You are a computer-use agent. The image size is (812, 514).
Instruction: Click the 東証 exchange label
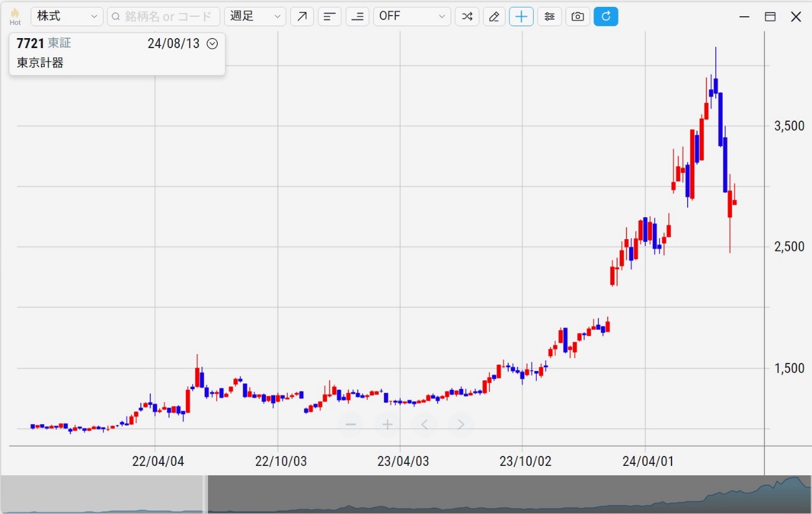click(59, 44)
